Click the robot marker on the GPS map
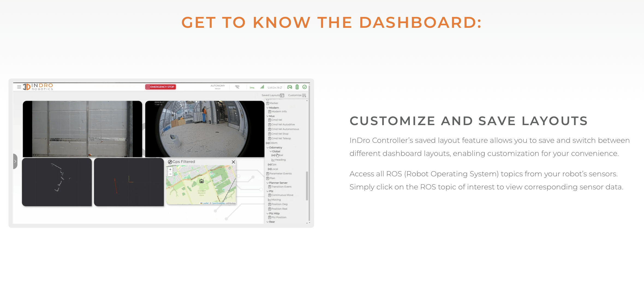Image resolution: width=644 pixels, height=296 pixels. [202, 181]
